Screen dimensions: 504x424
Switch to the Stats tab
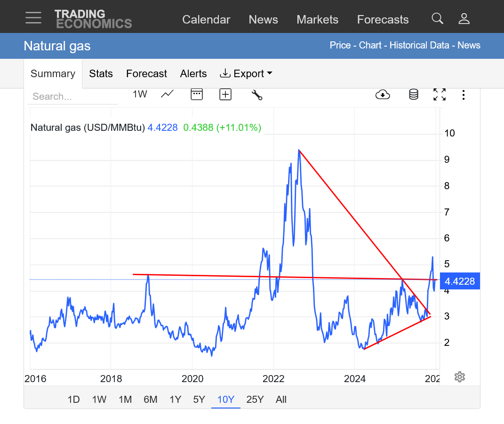pyautogui.click(x=101, y=74)
